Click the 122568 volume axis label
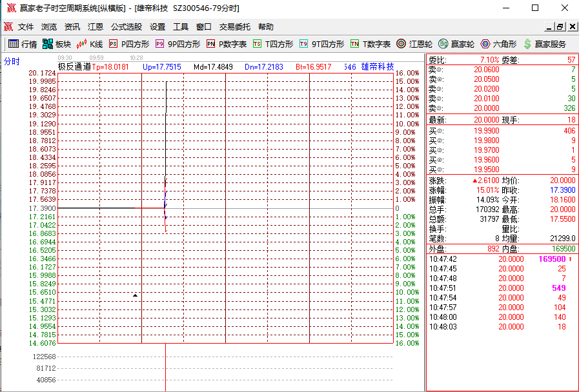Screen dimensions: 579x392 pyautogui.click(x=45, y=357)
